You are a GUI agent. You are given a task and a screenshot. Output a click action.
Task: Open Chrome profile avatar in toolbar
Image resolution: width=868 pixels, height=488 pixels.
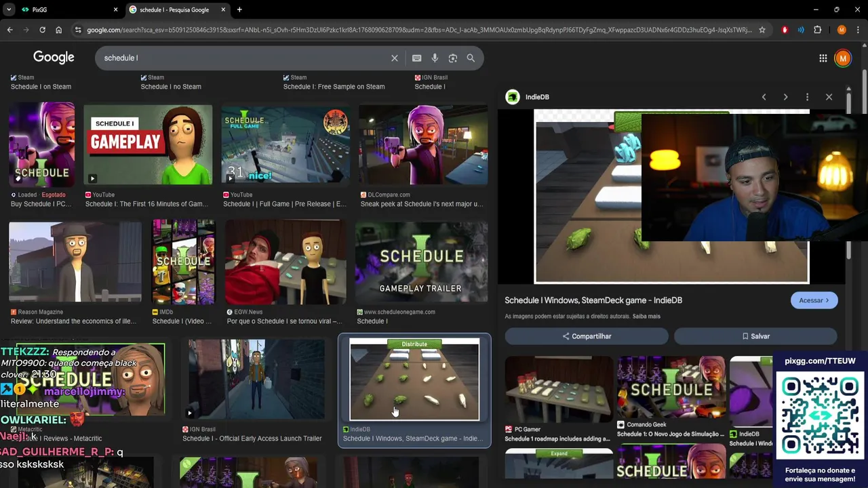[842, 30]
